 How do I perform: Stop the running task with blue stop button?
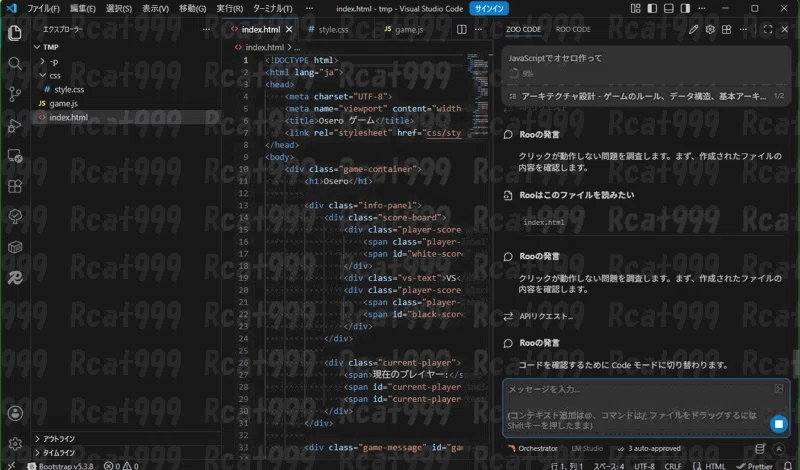tap(779, 424)
